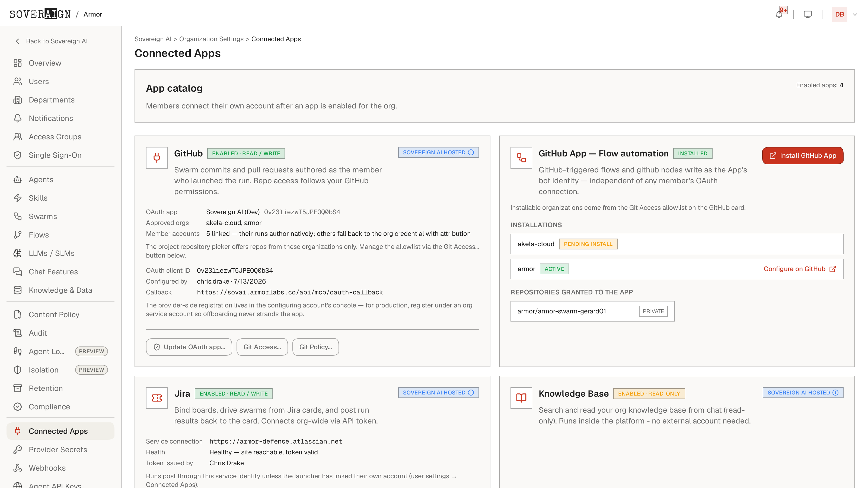Click the OAuth client ID value
The height and width of the screenshot is (488, 868).
click(x=235, y=271)
